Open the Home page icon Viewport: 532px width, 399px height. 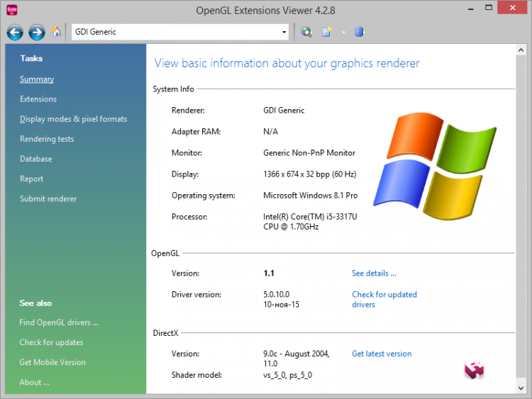point(55,32)
